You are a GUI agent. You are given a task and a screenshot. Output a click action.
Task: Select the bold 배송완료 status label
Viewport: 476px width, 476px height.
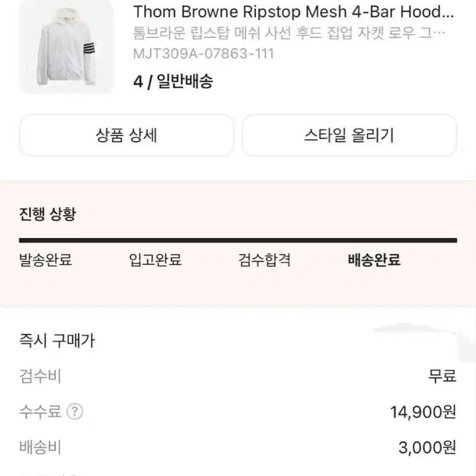pos(372,261)
